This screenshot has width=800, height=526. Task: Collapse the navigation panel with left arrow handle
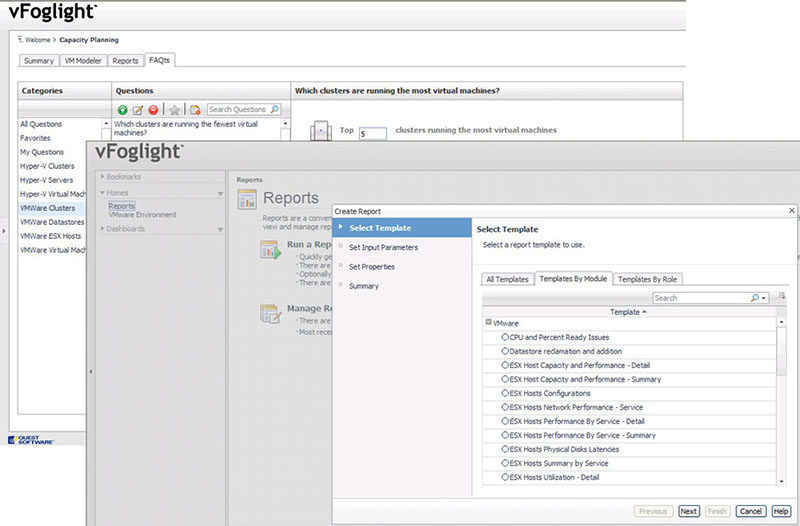tap(91, 371)
